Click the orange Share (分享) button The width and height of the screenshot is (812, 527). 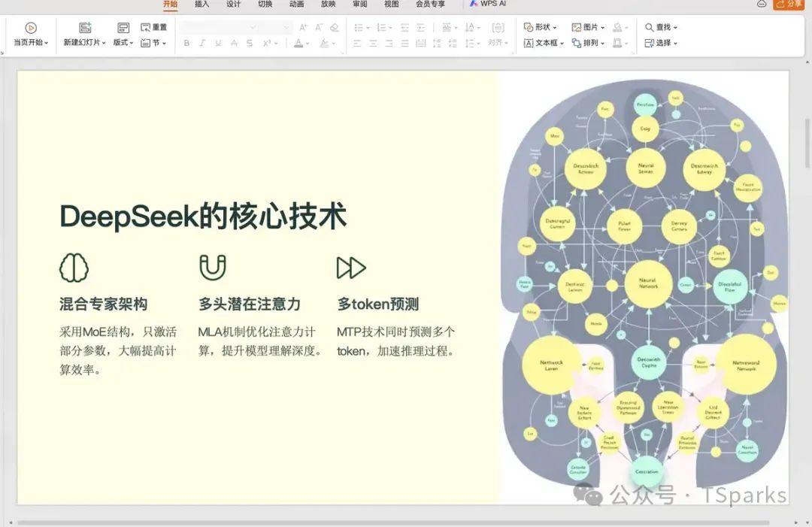coord(789,5)
